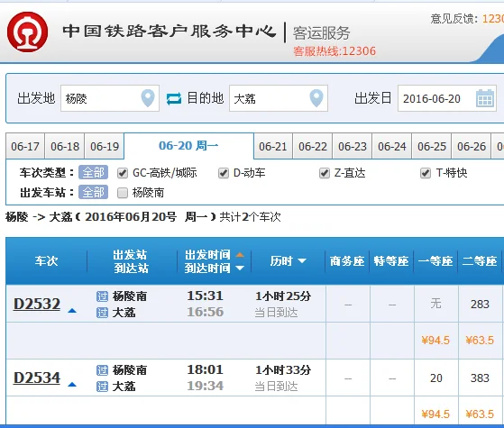504x428 pixels.
Task: Click D2534 duration 1小时33分
Action: coord(283,369)
